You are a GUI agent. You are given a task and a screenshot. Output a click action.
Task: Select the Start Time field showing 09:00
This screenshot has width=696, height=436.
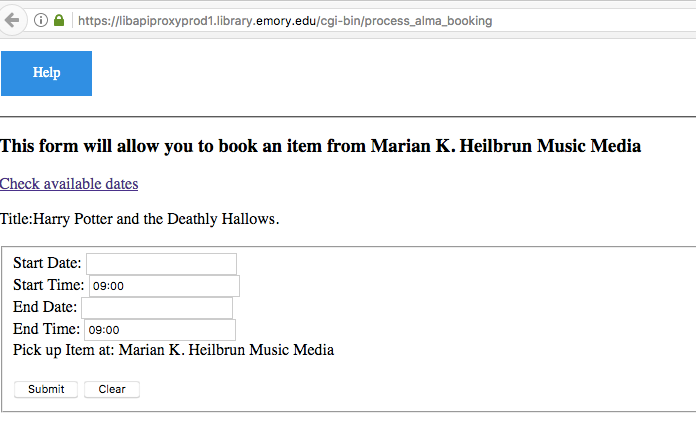pyautogui.click(x=164, y=285)
